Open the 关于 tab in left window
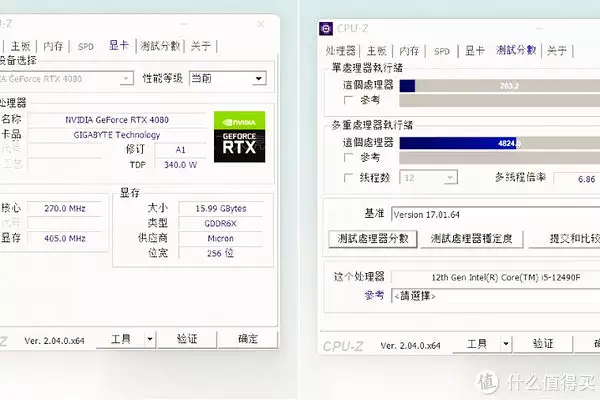The width and height of the screenshot is (600, 400). pos(201,46)
